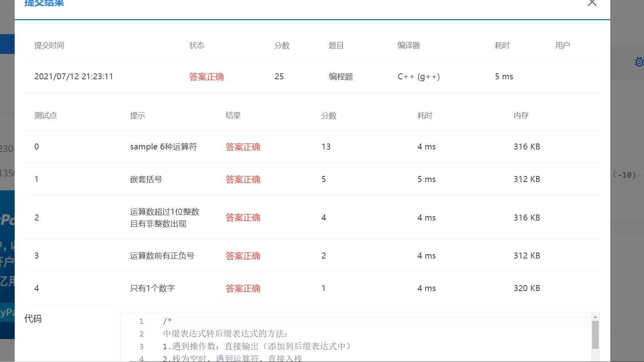Click the overall score 25
Viewport: 644px width, 362px height.
pyautogui.click(x=279, y=77)
